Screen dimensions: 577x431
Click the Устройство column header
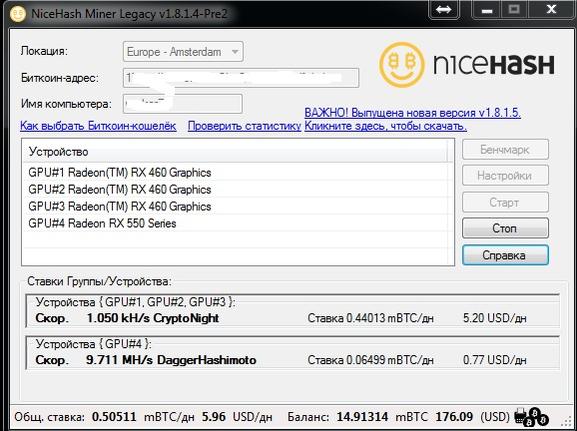pyautogui.click(x=236, y=152)
